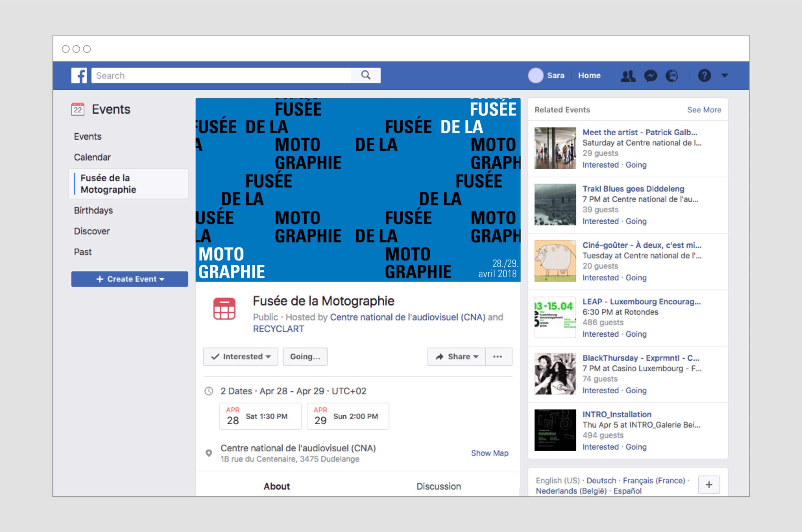
Task: Click the Sara profile name
Action: pos(555,75)
